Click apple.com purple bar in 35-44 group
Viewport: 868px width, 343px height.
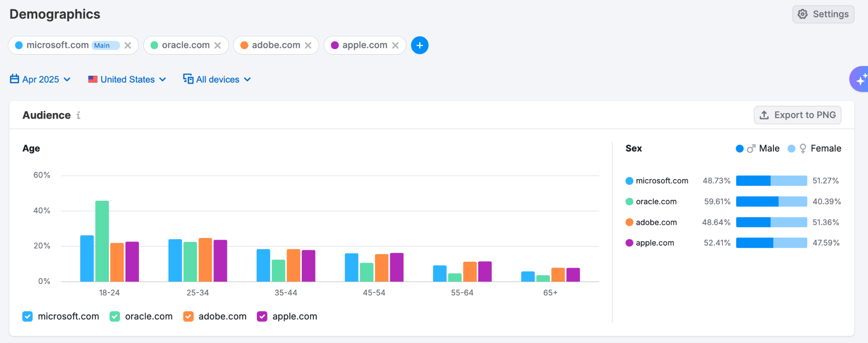(x=309, y=266)
